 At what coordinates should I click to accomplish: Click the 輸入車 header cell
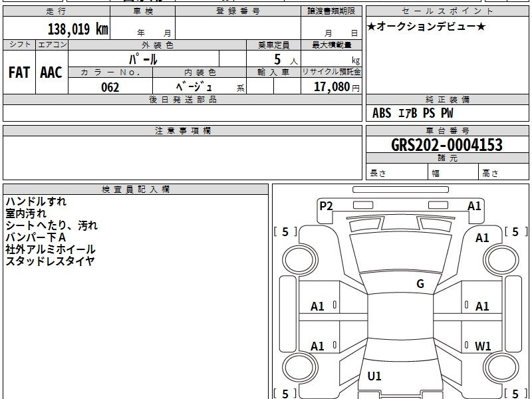click(273, 72)
